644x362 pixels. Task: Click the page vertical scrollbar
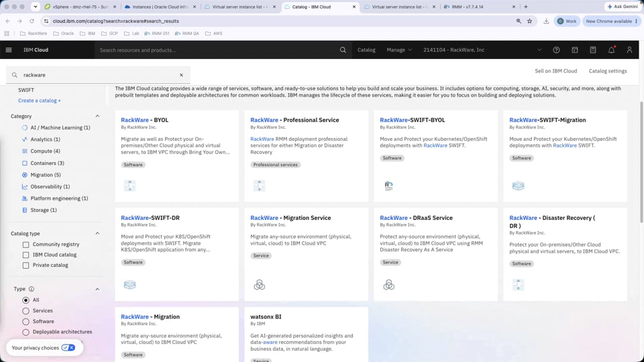[641, 162]
